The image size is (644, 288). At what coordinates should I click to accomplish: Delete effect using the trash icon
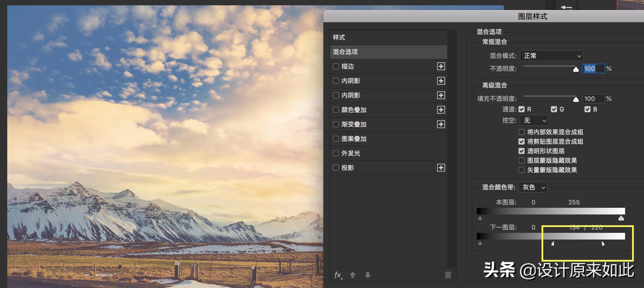(x=448, y=275)
